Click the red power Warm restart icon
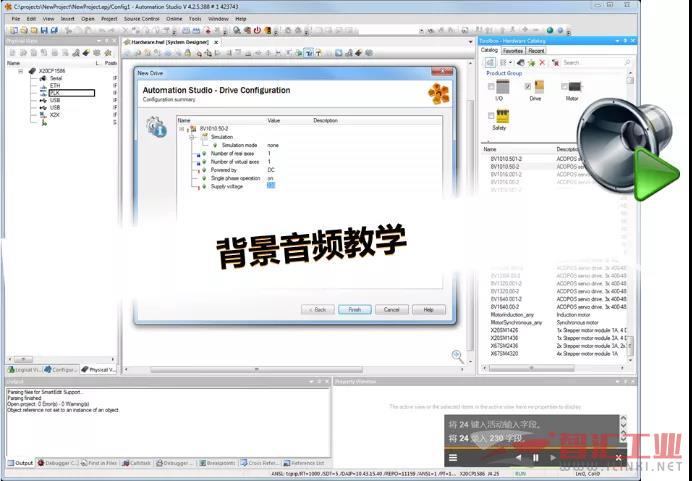 pos(257,30)
